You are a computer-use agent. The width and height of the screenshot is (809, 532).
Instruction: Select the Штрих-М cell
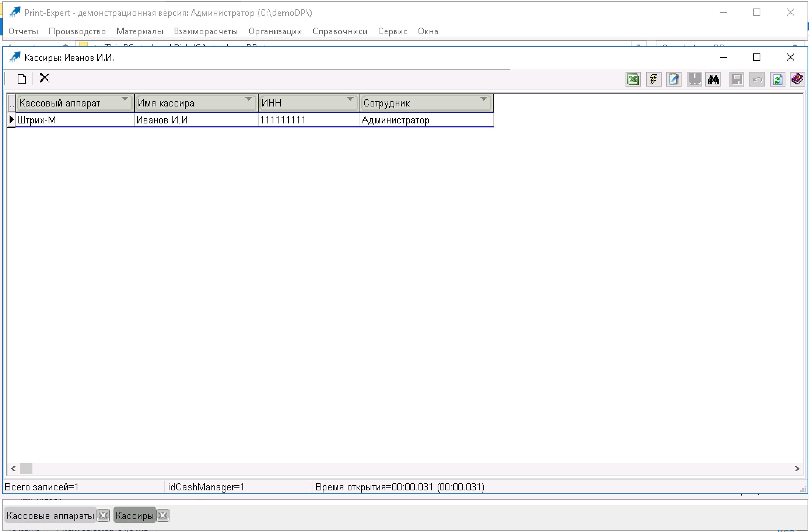75,120
